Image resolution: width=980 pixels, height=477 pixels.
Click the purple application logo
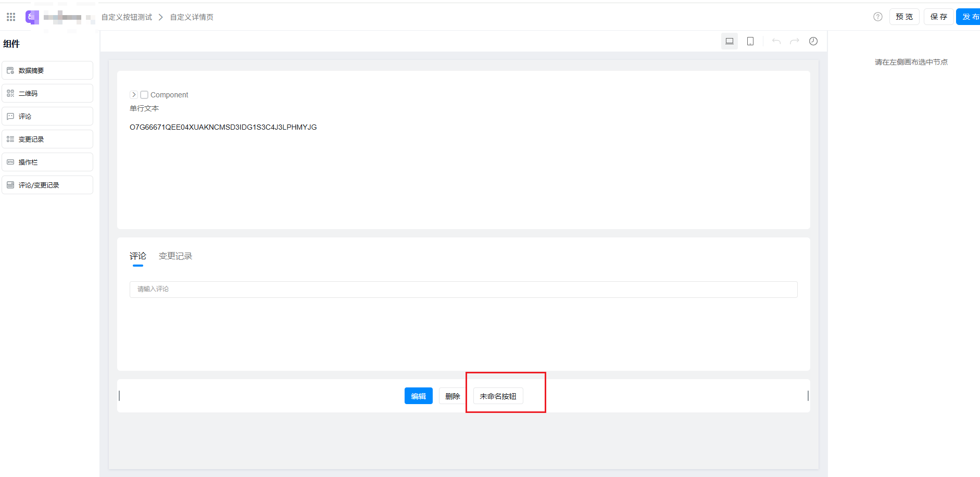(32, 17)
